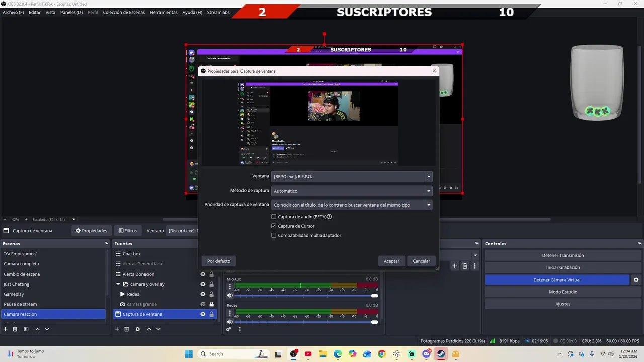Open Windows Start menu
Viewport: 644px width, 362px height.
click(x=189, y=354)
